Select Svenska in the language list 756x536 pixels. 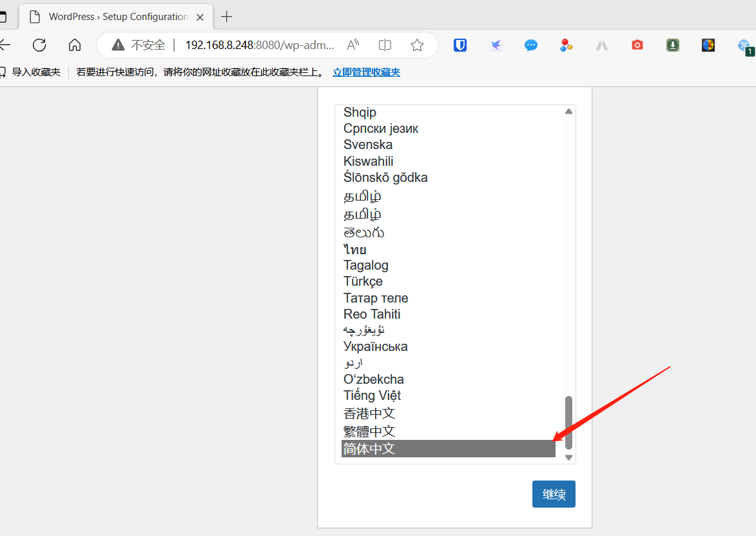click(449, 144)
